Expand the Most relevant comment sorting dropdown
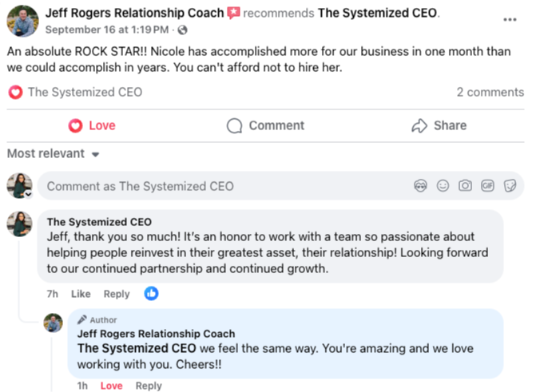 point(54,153)
